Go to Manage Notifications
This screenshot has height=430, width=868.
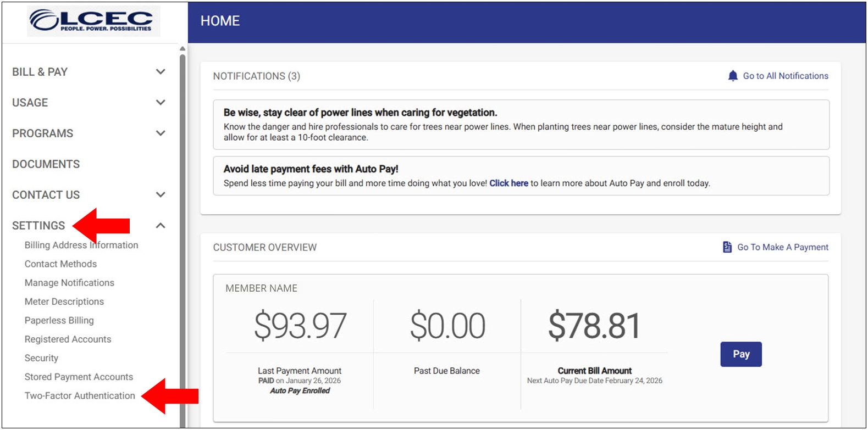pyautogui.click(x=69, y=283)
